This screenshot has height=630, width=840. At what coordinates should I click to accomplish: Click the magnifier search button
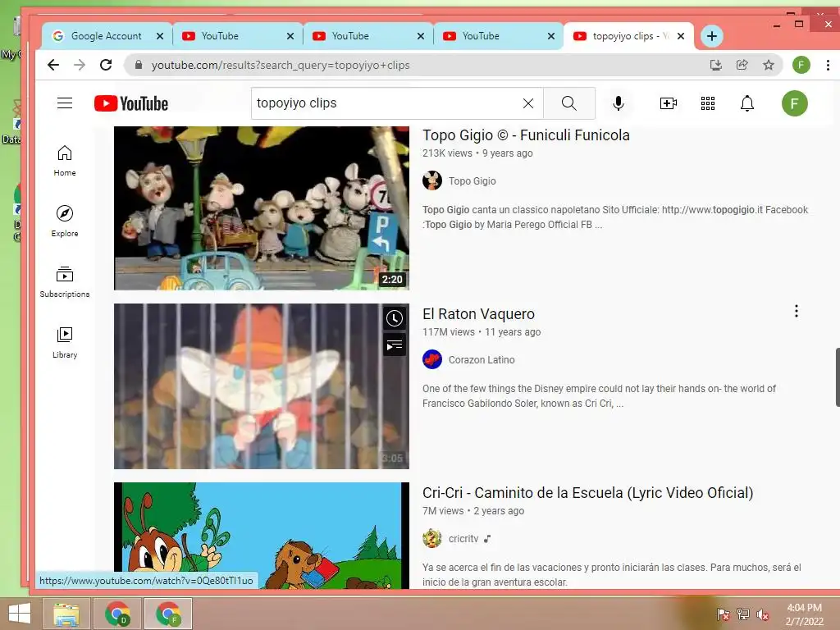[569, 103]
